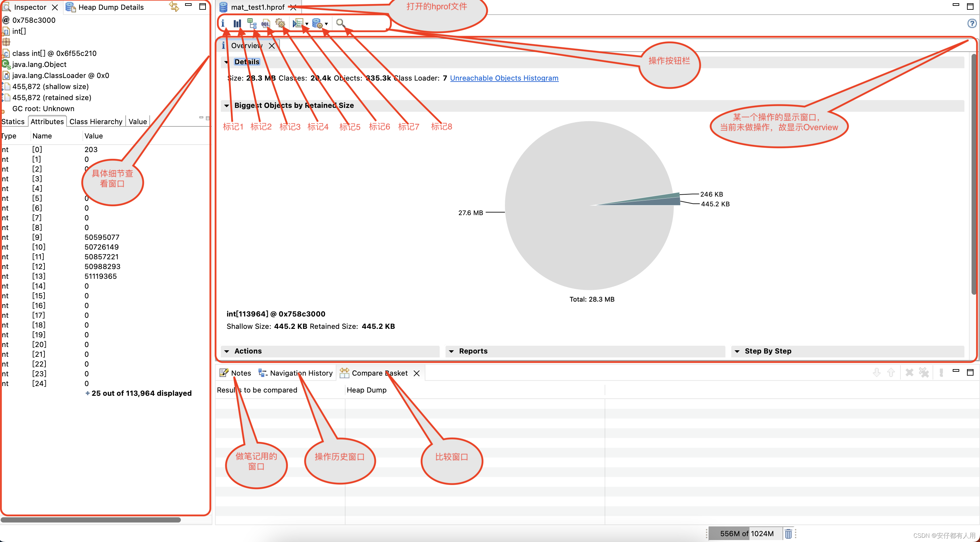Switch to the Navigation History tab
This screenshot has width=980, height=542.
pyautogui.click(x=299, y=372)
